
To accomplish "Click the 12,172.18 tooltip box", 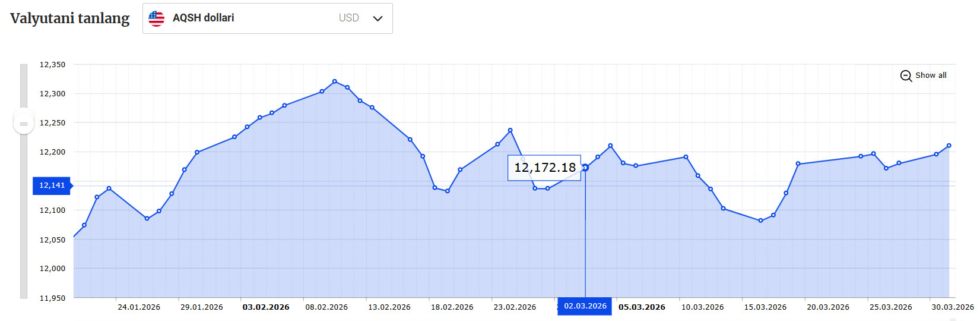I will [x=544, y=168].
